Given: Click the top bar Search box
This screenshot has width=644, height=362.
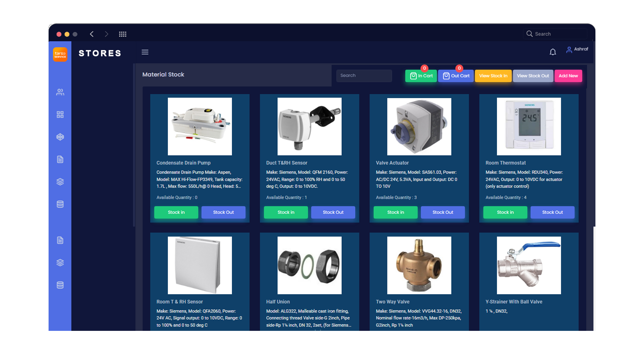Looking at the screenshot, I should point(556,34).
